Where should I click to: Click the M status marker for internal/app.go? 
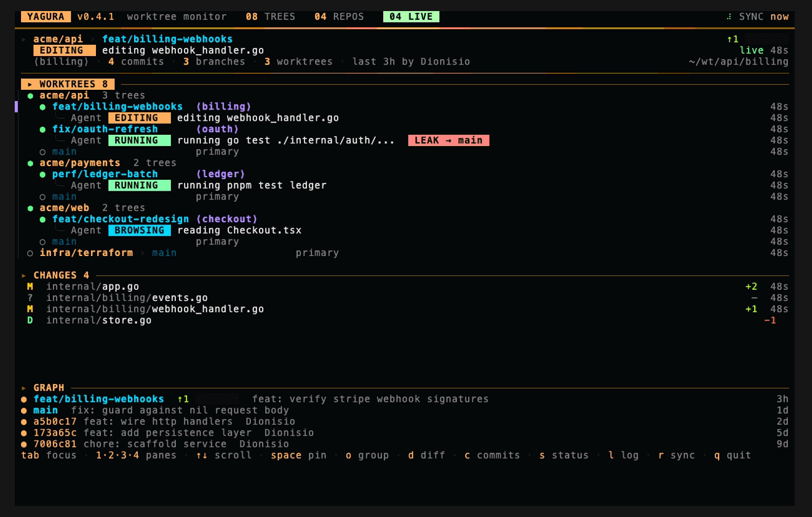point(30,287)
